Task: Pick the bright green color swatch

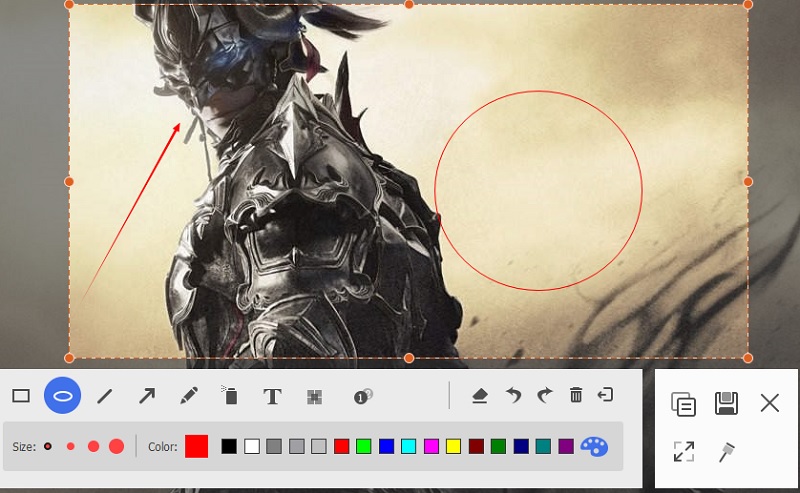Action: (364, 447)
